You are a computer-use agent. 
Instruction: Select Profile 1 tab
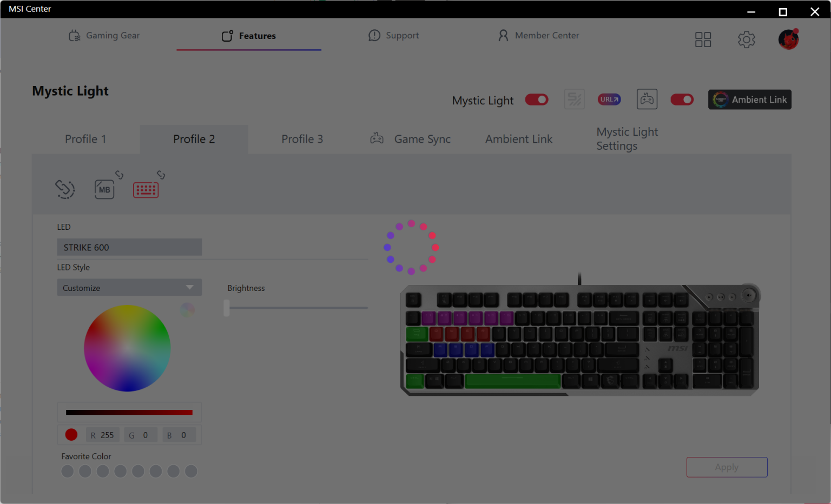85,139
